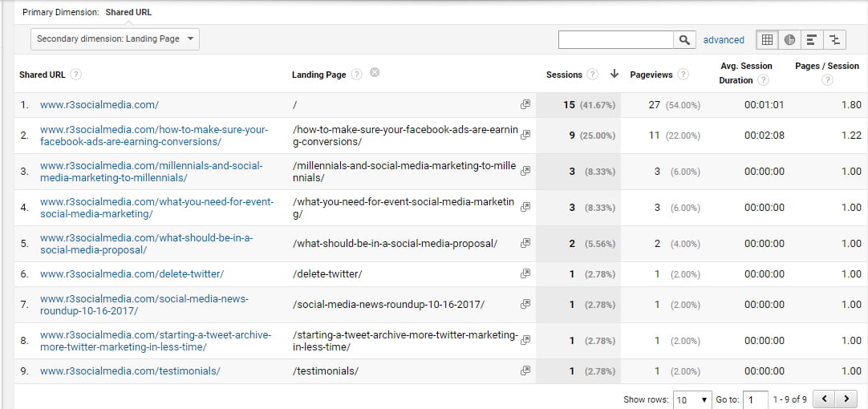
Task: Click the Sessions column header
Action: 564,75
